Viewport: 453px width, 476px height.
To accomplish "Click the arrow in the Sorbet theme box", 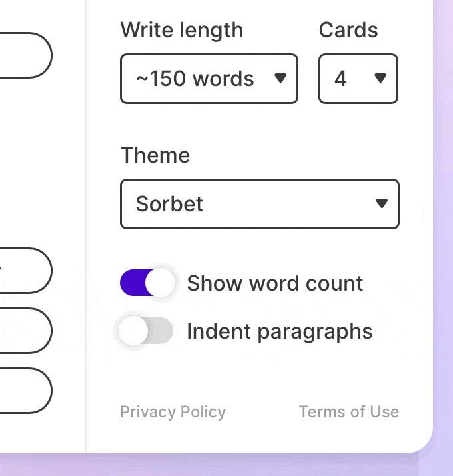I will click(x=381, y=203).
